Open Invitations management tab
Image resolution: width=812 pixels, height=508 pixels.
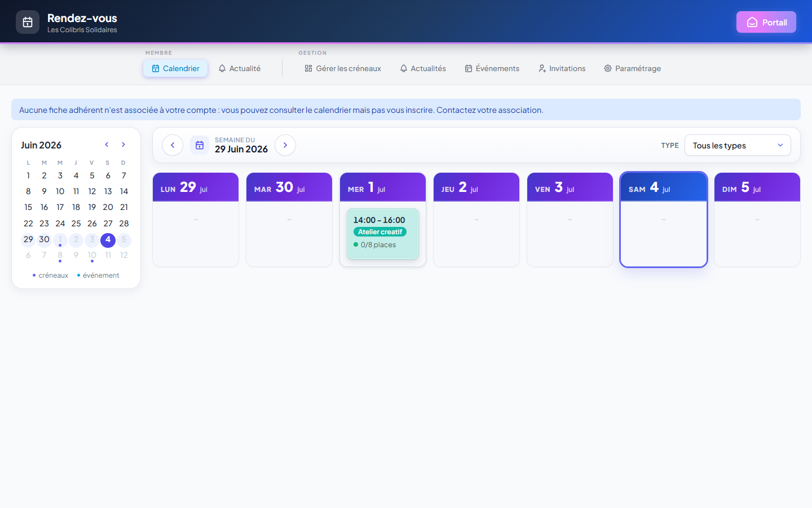(x=562, y=68)
